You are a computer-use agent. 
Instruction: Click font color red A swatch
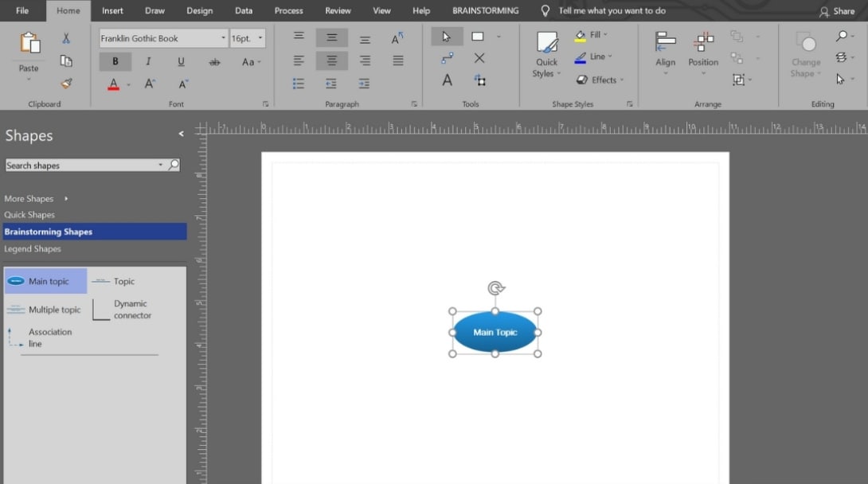(x=114, y=84)
